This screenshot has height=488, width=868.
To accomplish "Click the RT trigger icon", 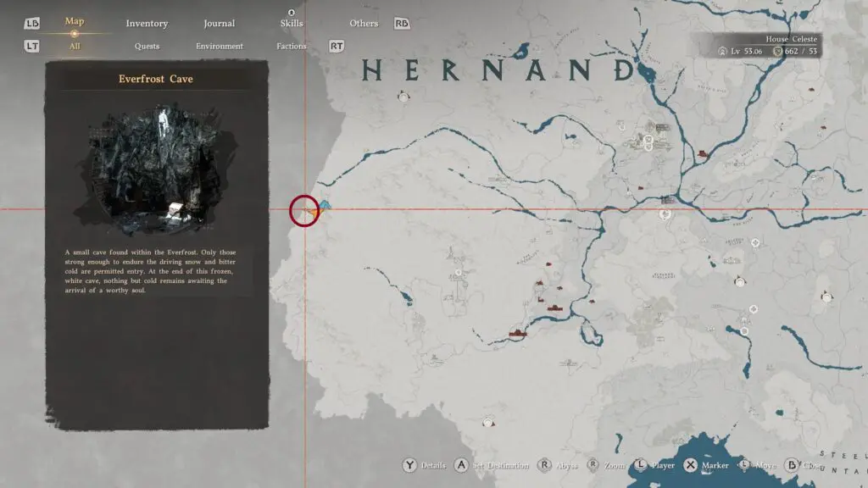I will 337,47.
